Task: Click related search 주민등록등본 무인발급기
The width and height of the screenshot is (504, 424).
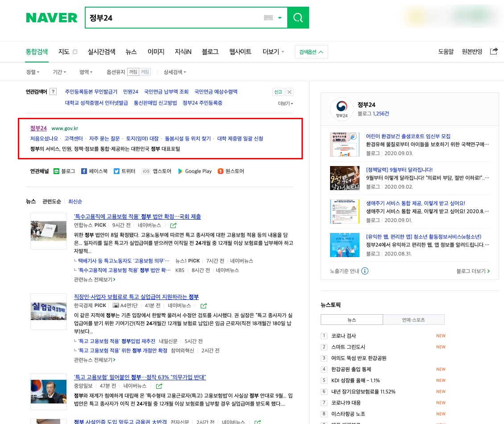Action: [x=91, y=92]
